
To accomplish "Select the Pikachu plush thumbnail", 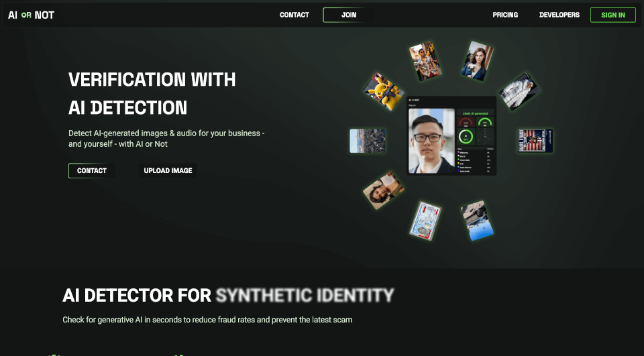I will click(x=383, y=92).
